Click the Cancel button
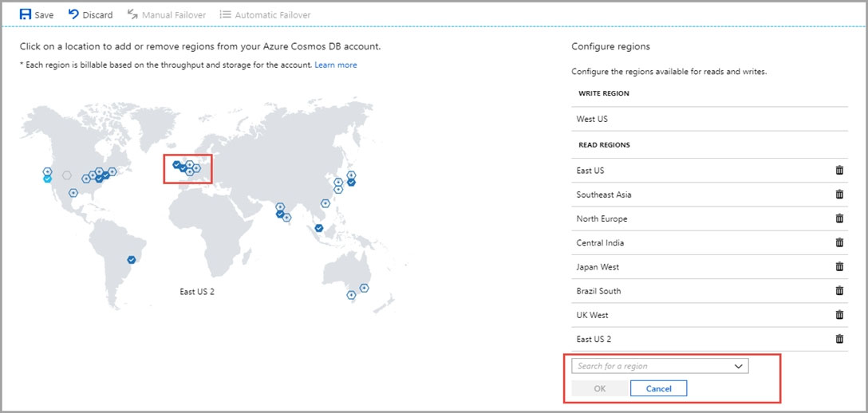 pos(659,388)
